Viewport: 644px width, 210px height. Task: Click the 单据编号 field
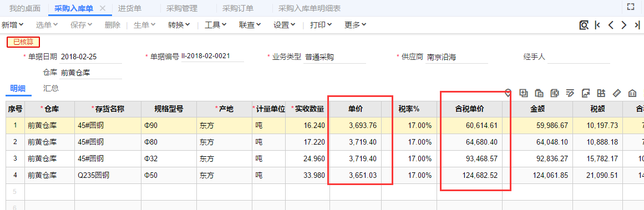click(x=212, y=56)
